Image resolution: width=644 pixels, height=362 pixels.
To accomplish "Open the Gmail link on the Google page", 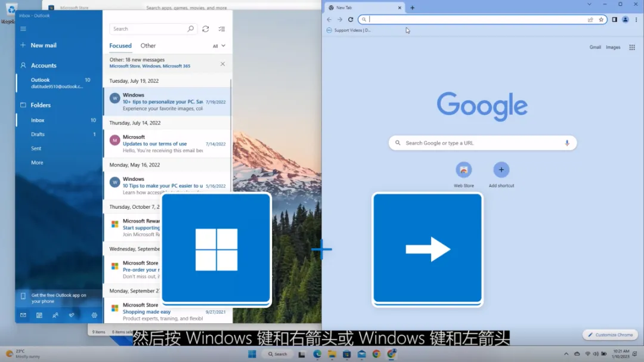I will [x=595, y=47].
